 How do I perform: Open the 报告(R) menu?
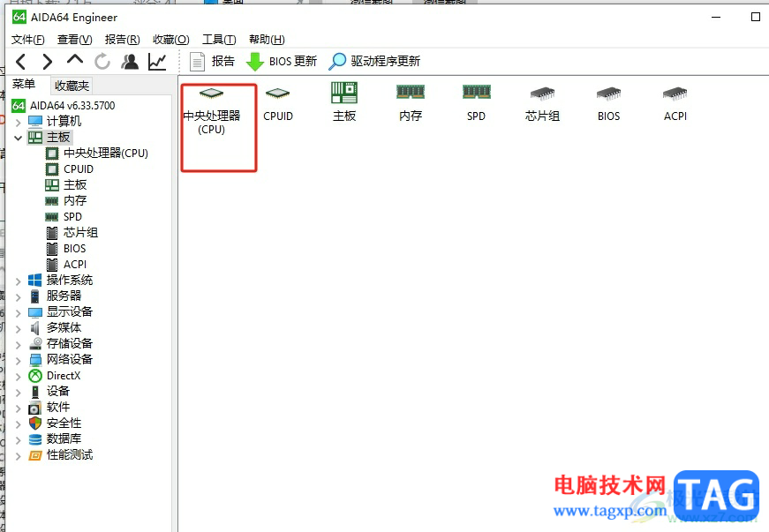tap(122, 40)
